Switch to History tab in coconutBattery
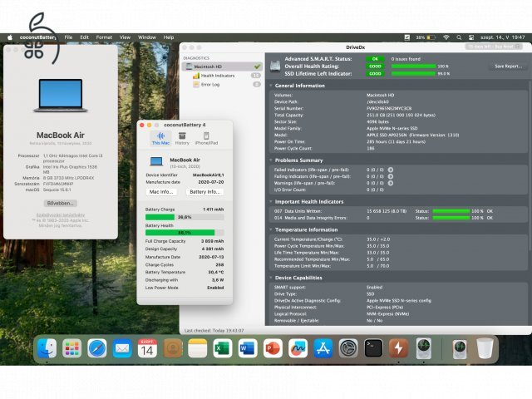532x399 pixels. [x=182, y=139]
